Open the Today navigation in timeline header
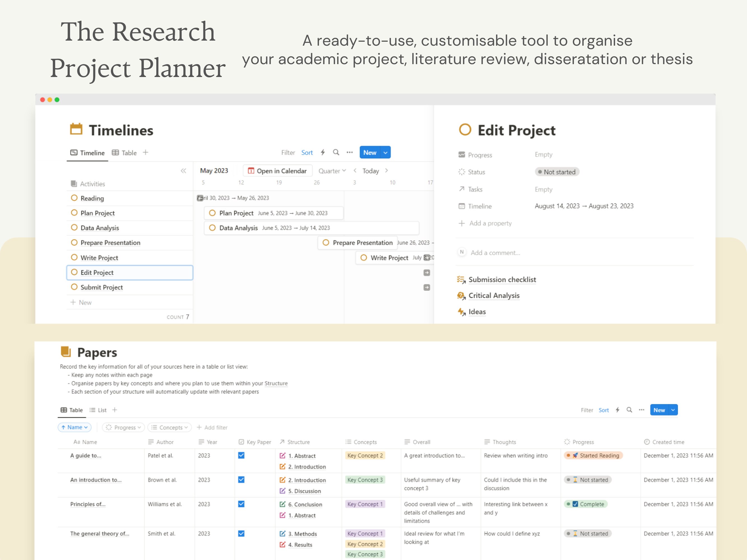The image size is (747, 560). (371, 171)
